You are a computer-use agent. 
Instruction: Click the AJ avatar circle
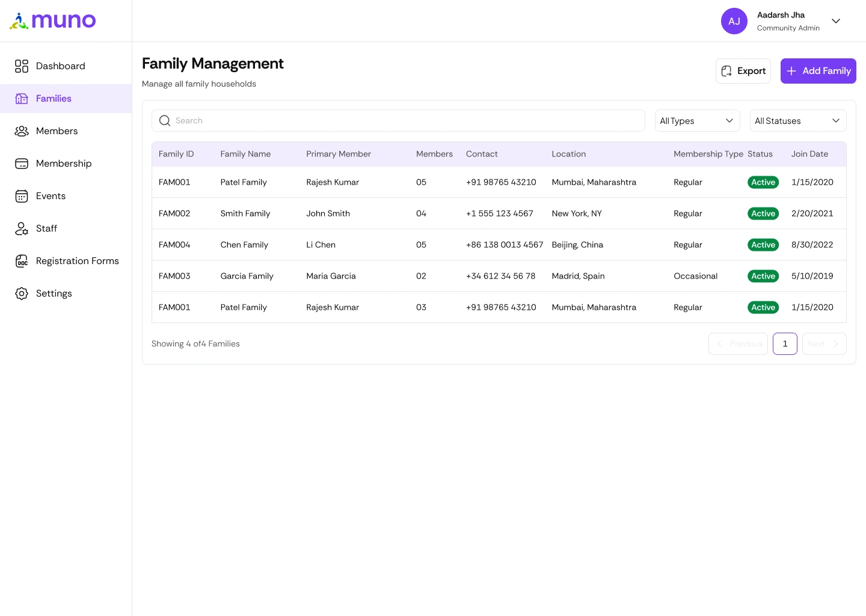click(x=734, y=21)
